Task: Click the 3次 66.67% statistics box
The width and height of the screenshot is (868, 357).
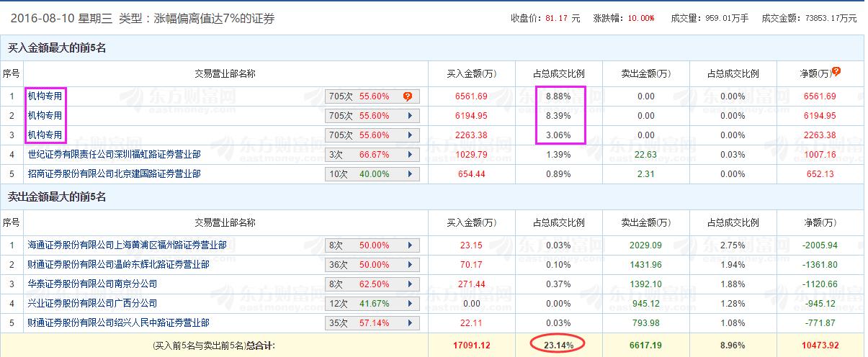Action: pyautogui.click(x=372, y=154)
